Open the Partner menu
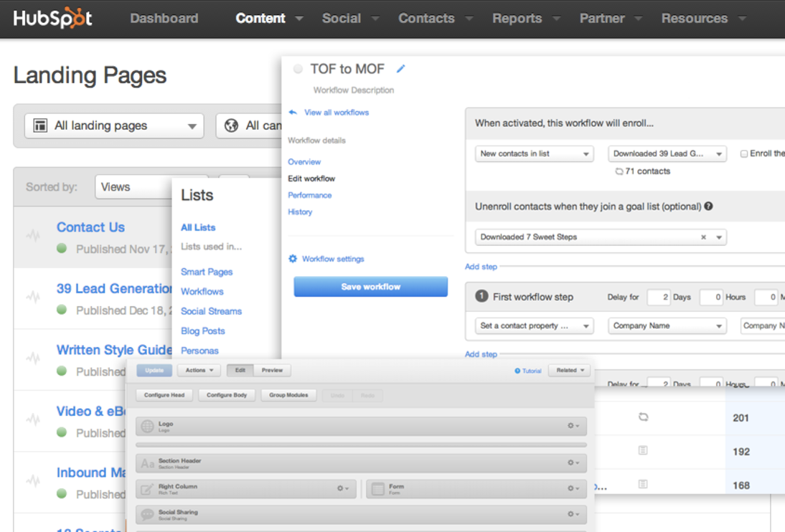The height and width of the screenshot is (532, 785). tap(611, 19)
